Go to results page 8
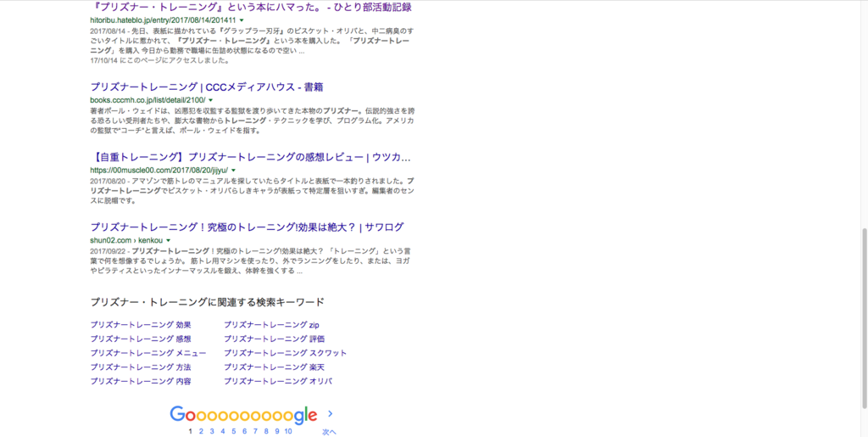 click(266, 431)
